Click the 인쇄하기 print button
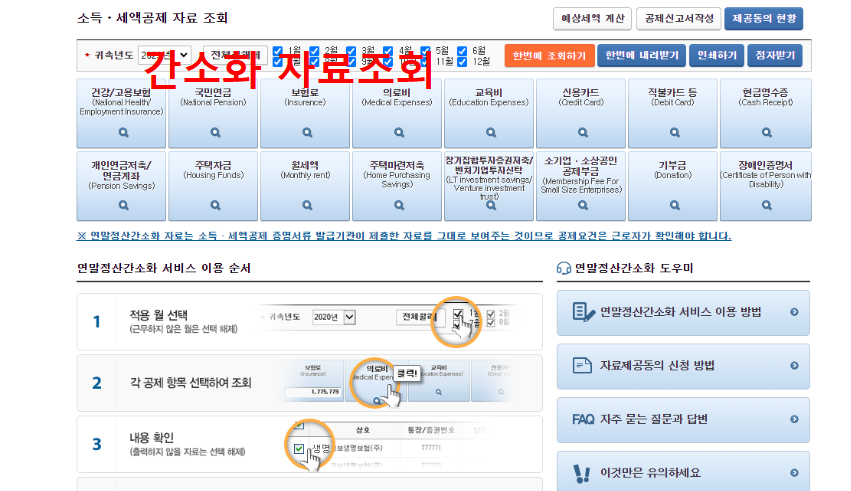The height and width of the screenshot is (491, 851). pyautogui.click(x=716, y=55)
